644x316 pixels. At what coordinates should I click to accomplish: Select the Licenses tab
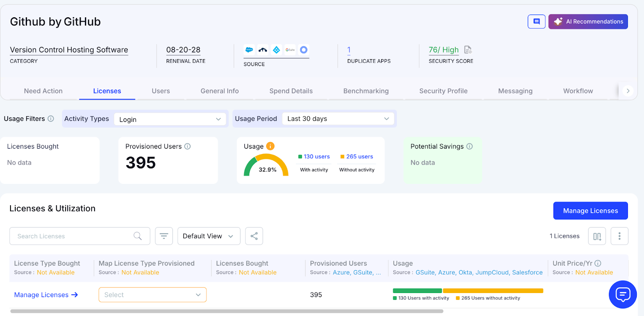107,91
